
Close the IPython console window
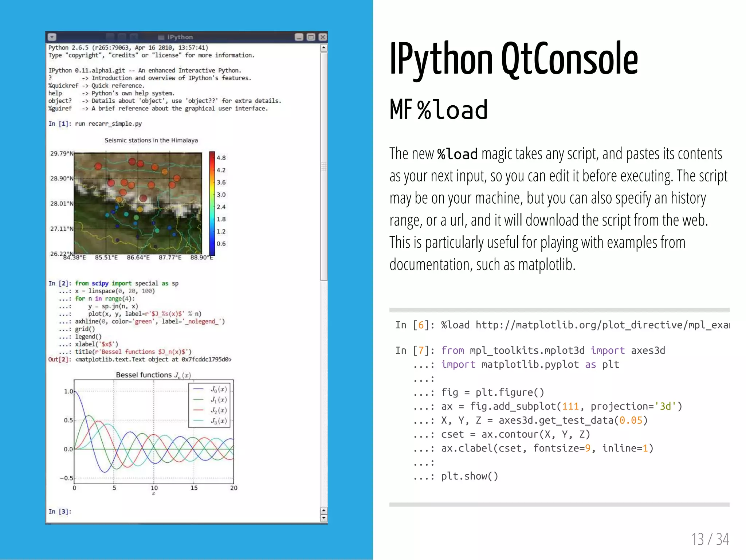(x=323, y=37)
